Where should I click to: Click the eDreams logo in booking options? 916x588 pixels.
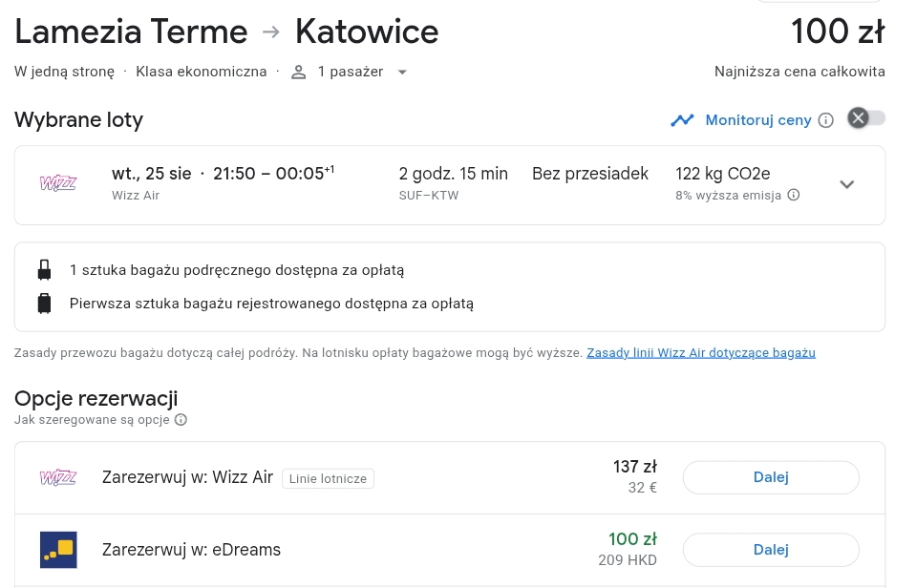point(58,550)
